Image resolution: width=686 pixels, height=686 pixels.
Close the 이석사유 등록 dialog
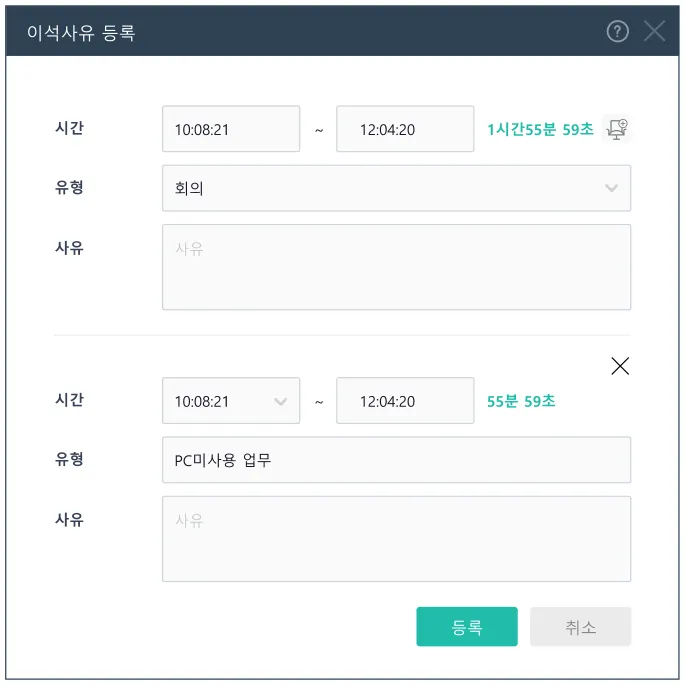pos(654,32)
